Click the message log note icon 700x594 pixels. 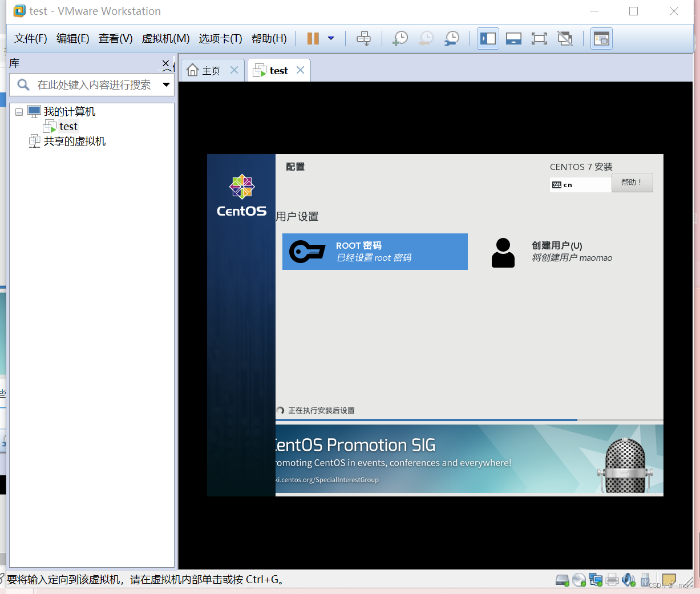(669, 580)
